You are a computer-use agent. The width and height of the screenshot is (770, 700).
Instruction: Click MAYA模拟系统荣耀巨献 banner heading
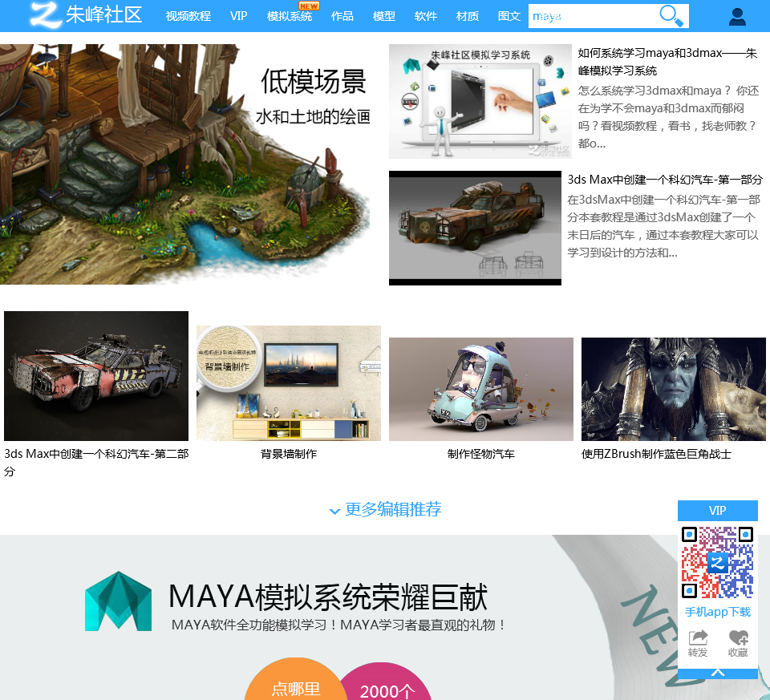[328, 597]
